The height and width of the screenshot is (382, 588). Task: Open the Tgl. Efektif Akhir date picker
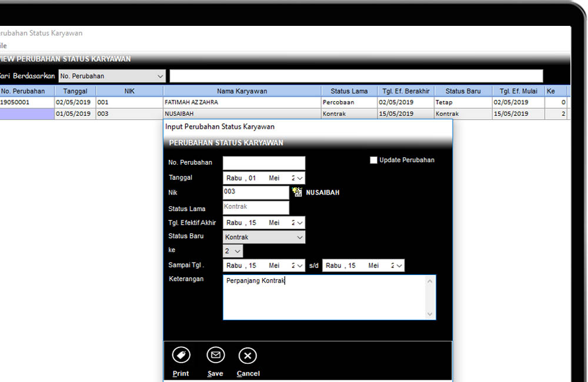pyautogui.click(x=300, y=223)
